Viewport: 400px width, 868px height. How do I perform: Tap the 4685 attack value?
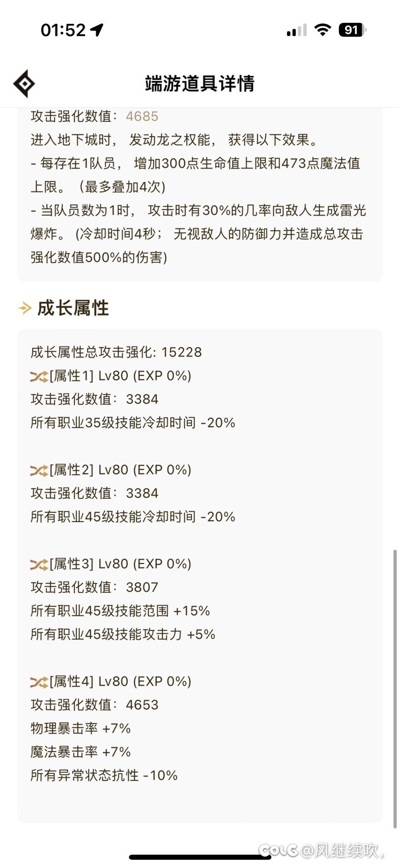pyautogui.click(x=142, y=117)
